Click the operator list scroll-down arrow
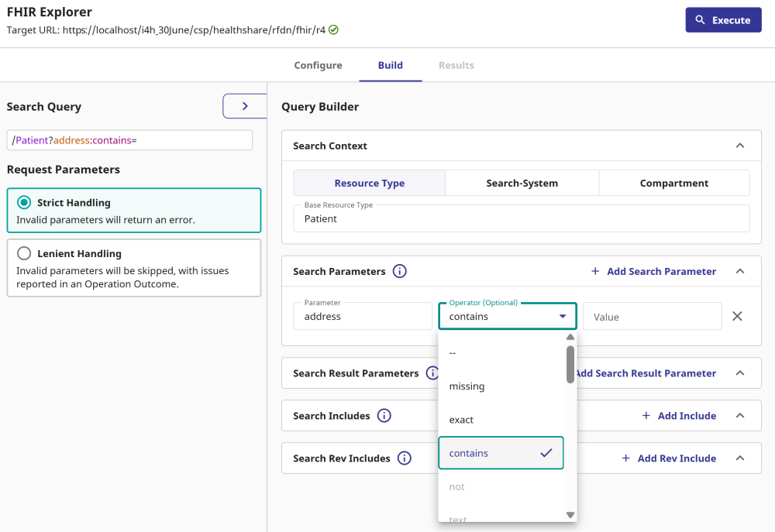This screenshot has height=532, width=775. click(x=570, y=515)
